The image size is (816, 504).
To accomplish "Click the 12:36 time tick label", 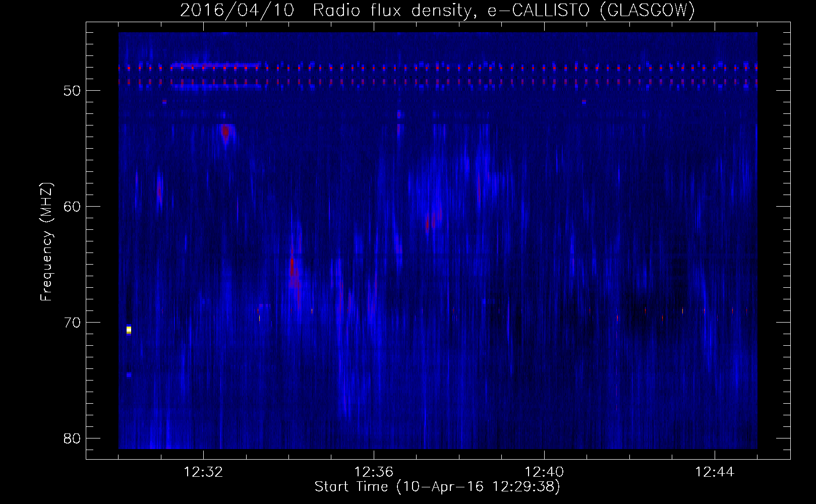I will click(374, 472).
